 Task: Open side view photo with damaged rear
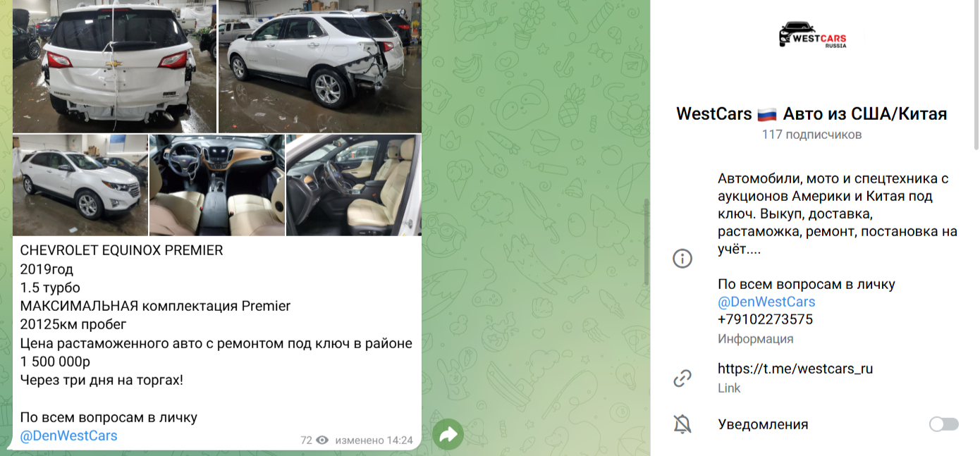tap(320, 66)
